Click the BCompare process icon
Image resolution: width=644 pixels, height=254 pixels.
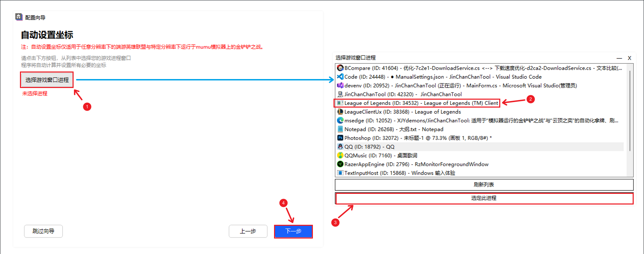(340, 68)
